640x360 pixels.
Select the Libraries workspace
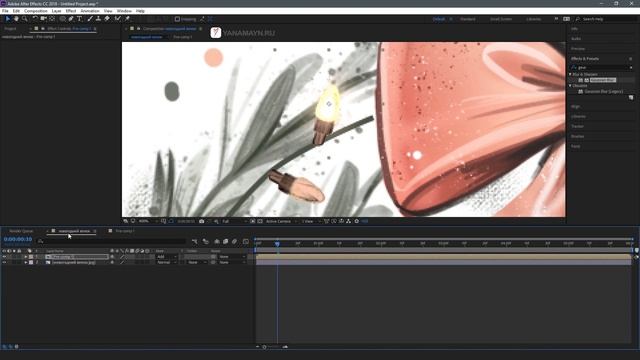tap(534, 19)
